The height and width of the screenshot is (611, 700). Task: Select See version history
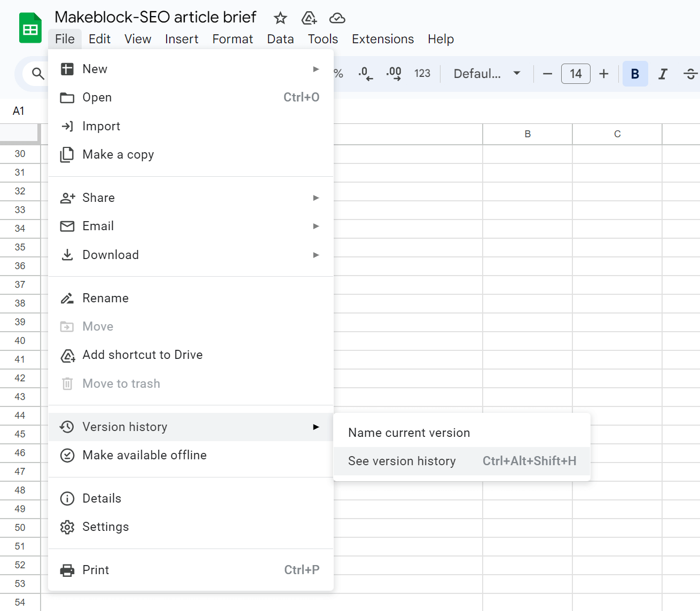point(402,461)
